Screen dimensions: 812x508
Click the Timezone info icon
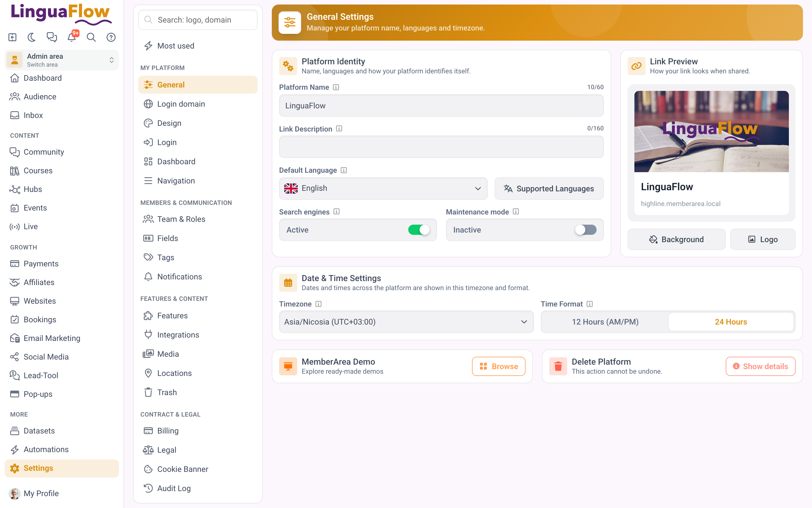tap(319, 304)
